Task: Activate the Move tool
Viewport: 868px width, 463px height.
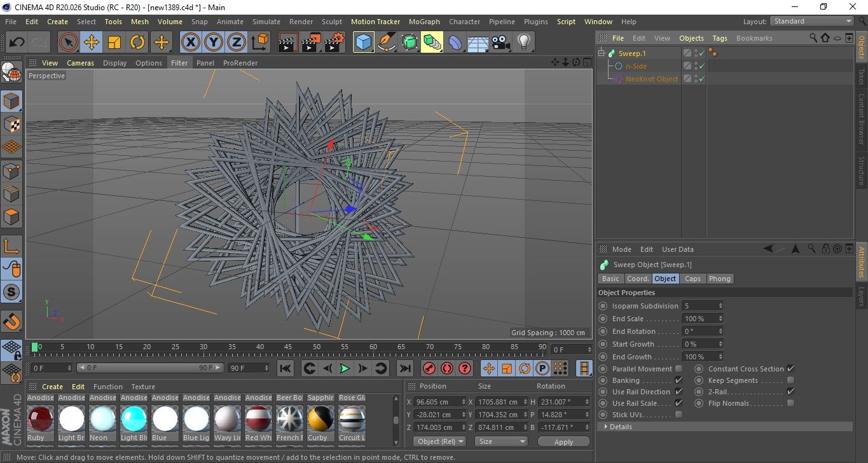Action: pos(92,43)
